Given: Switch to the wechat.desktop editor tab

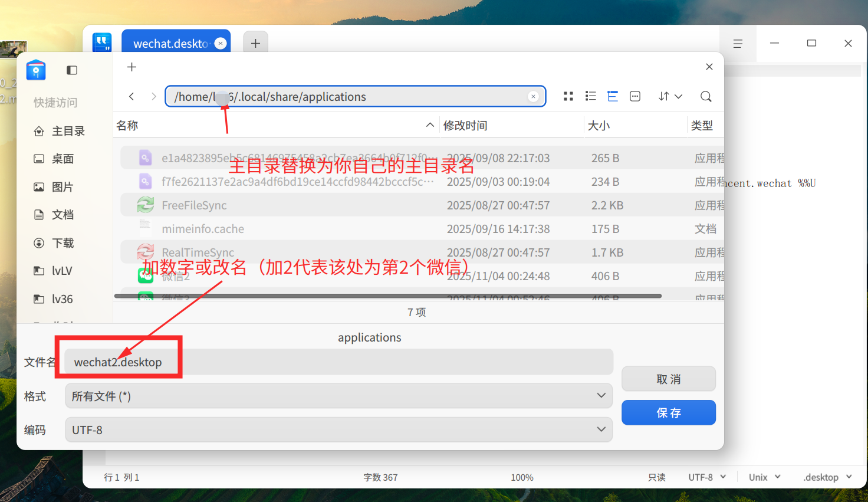Looking at the screenshot, I should click(176, 43).
